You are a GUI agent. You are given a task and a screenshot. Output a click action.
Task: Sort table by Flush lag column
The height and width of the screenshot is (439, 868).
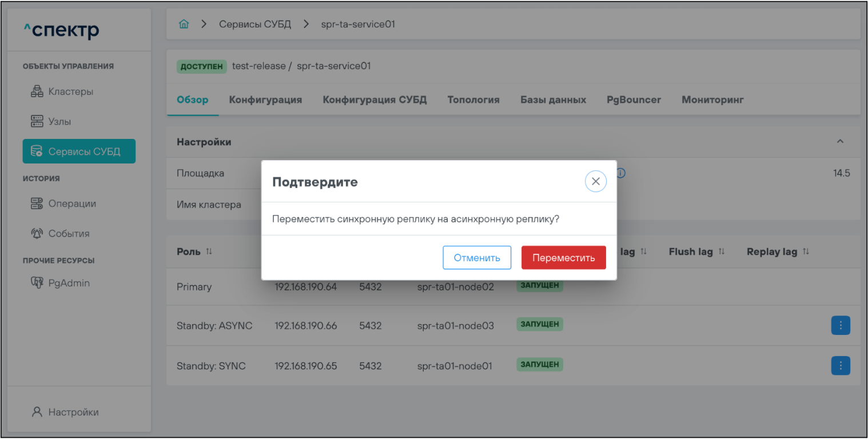click(x=722, y=252)
